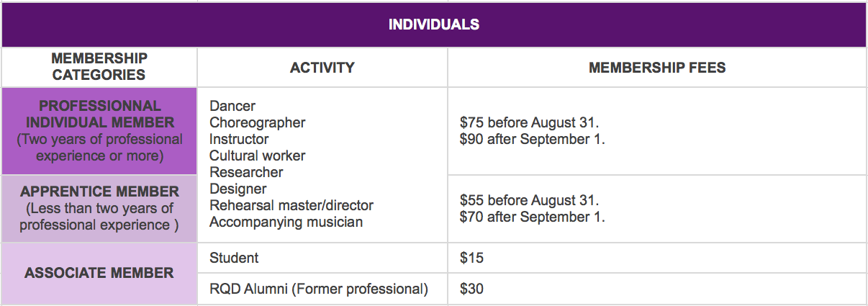868x306 pixels.
Task: Select the Researcher activity entry
Action: point(246,172)
